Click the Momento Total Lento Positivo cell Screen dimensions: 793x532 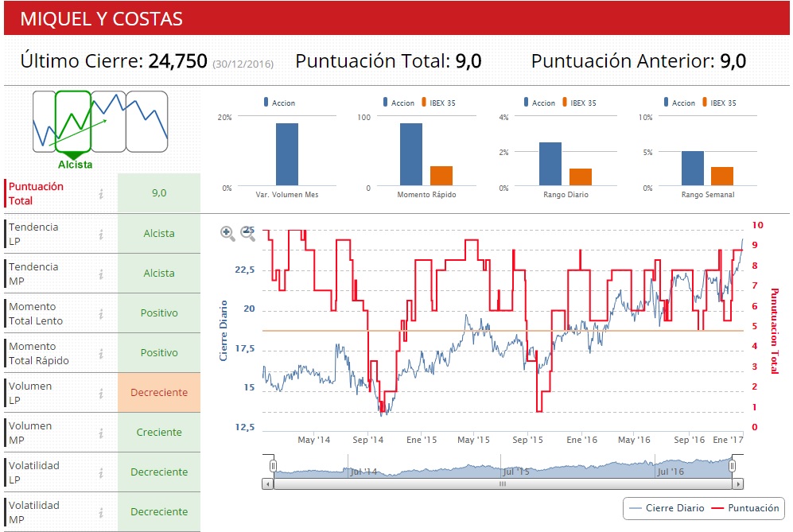pyautogui.click(x=159, y=313)
